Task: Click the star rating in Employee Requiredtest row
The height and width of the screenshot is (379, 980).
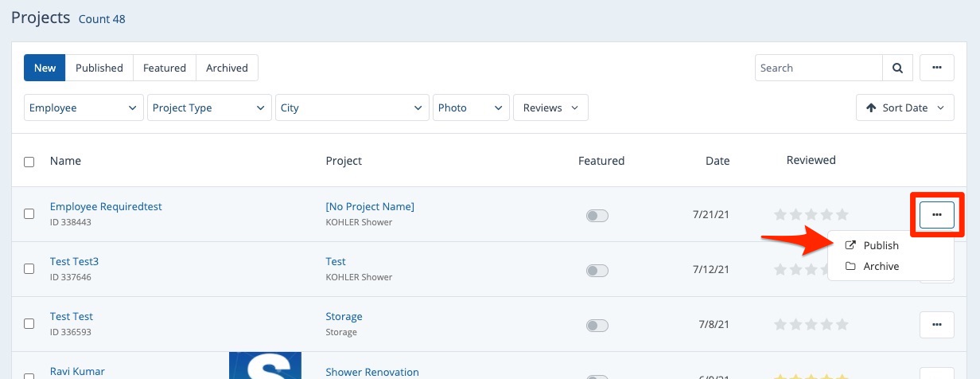Action: pyautogui.click(x=811, y=214)
